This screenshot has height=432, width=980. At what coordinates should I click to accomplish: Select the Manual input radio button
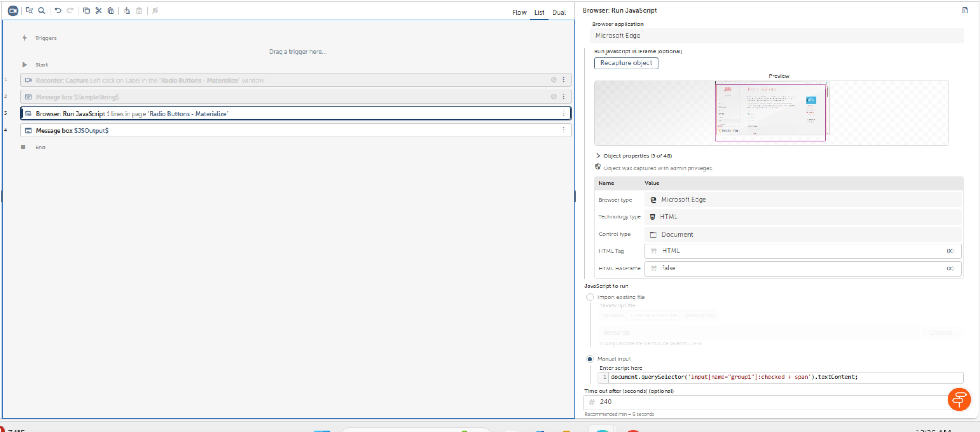click(x=590, y=359)
